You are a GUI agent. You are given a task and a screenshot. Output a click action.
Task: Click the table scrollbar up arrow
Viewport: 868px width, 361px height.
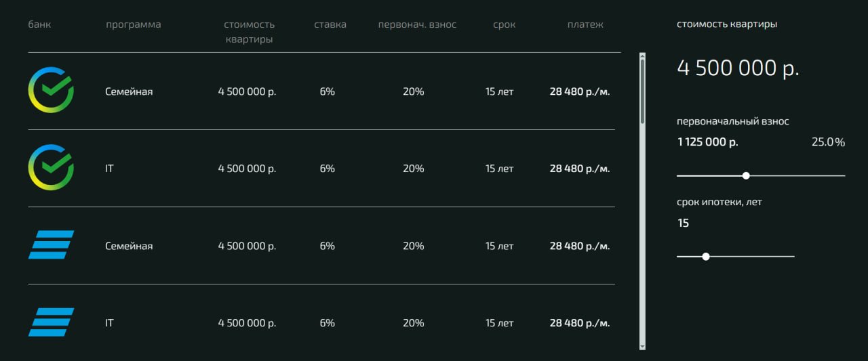click(x=642, y=58)
